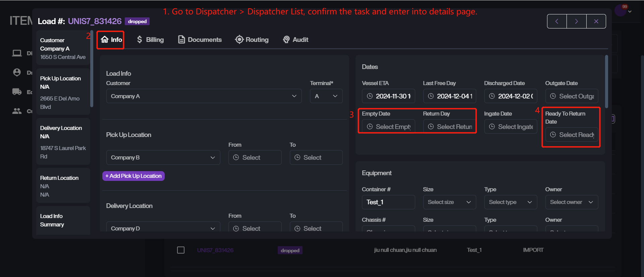Open the Routing tab

pyautogui.click(x=252, y=40)
